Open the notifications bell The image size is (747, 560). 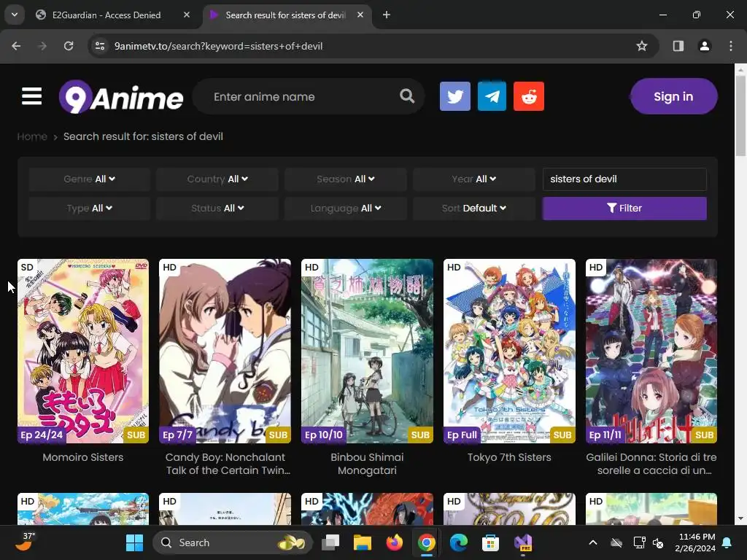[x=727, y=542]
